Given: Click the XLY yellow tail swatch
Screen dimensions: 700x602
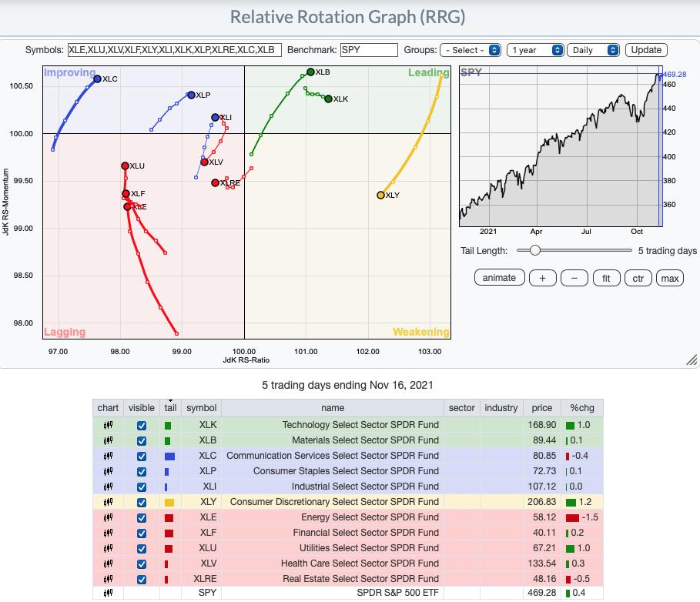Looking at the screenshot, I should click(x=169, y=503).
